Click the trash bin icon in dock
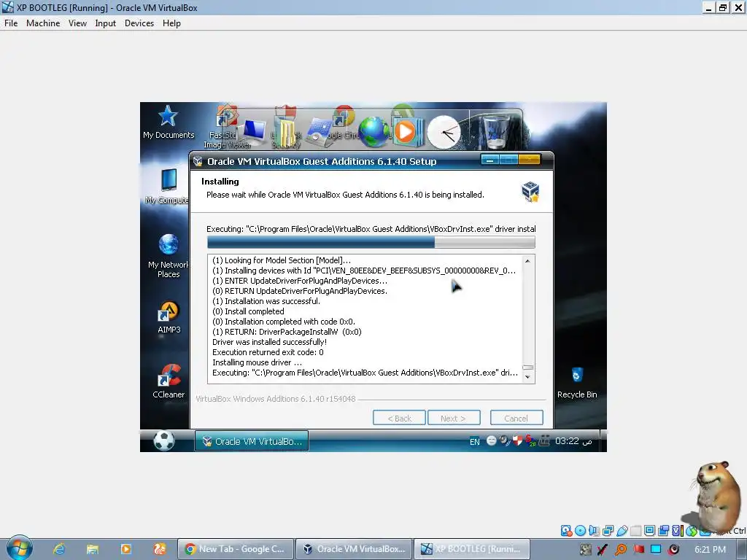 coord(496,131)
